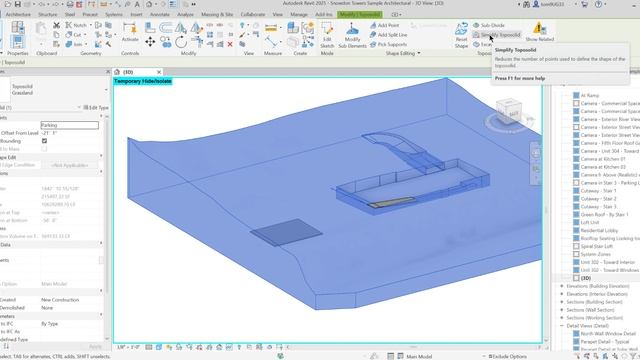Click the red Delete X icon

tap(230, 44)
